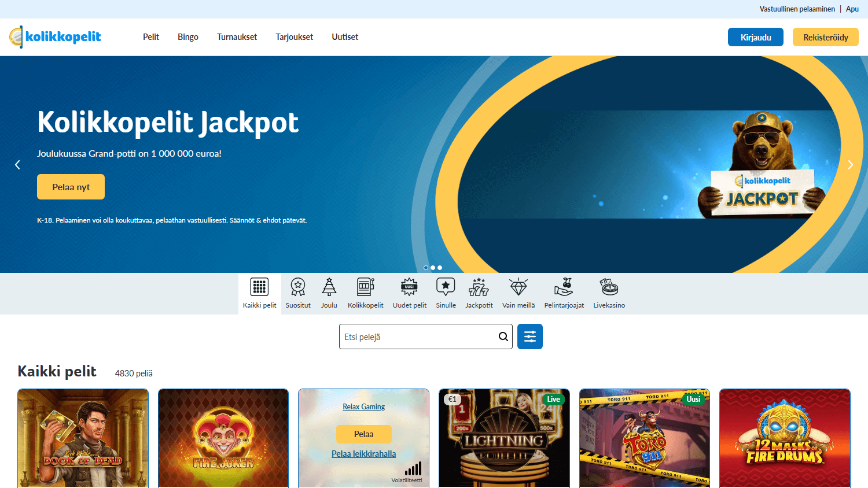
Task: Select the Suositut games category icon
Action: click(297, 292)
